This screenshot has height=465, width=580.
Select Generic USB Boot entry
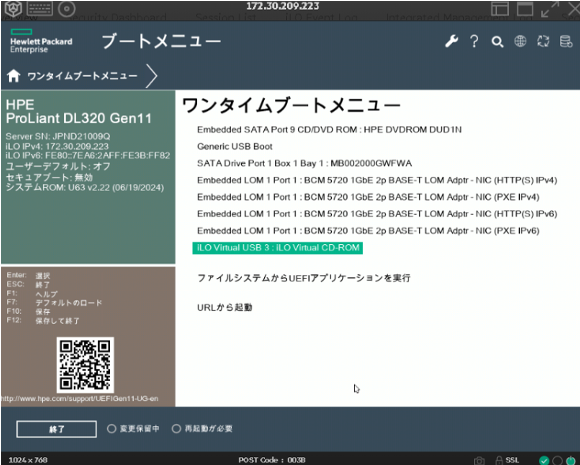click(235, 146)
